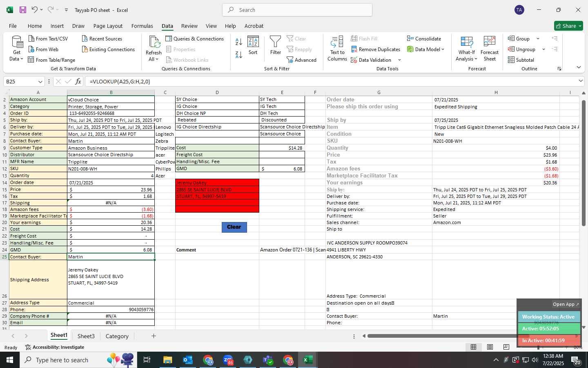
Task: Select the Order ID value cell
Action: pos(111,113)
